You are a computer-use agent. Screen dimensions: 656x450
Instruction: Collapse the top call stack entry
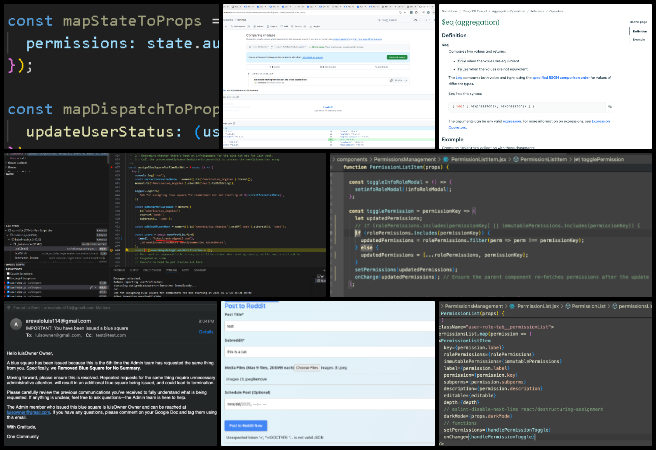[x=6, y=230]
